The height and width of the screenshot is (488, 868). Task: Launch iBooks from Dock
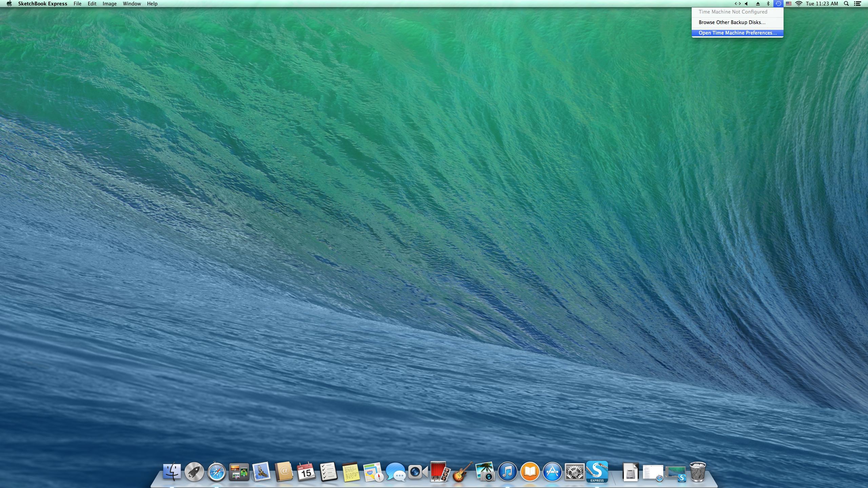tap(530, 471)
